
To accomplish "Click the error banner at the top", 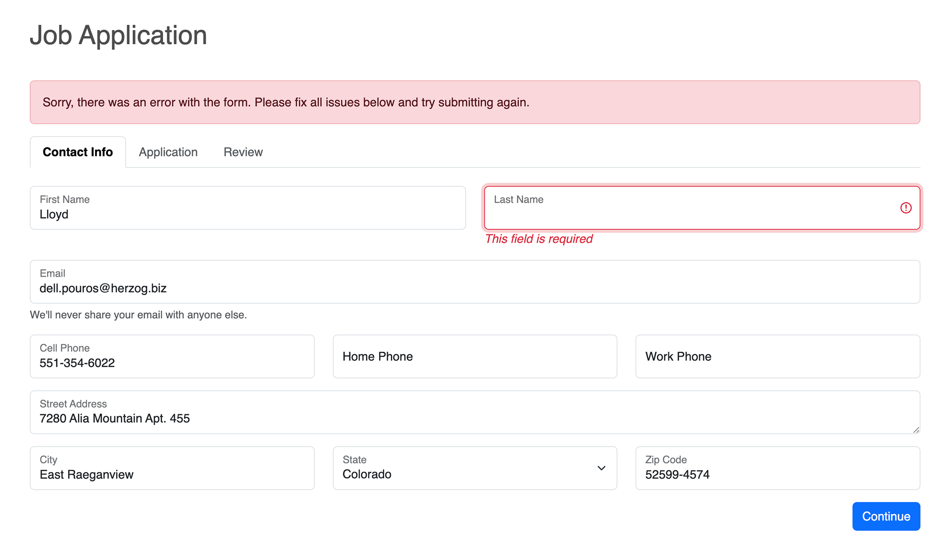I will click(475, 102).
